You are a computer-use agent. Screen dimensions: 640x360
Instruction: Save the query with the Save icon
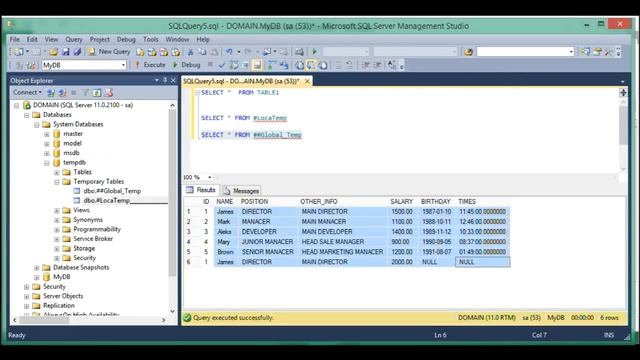(x=65, y=52)
